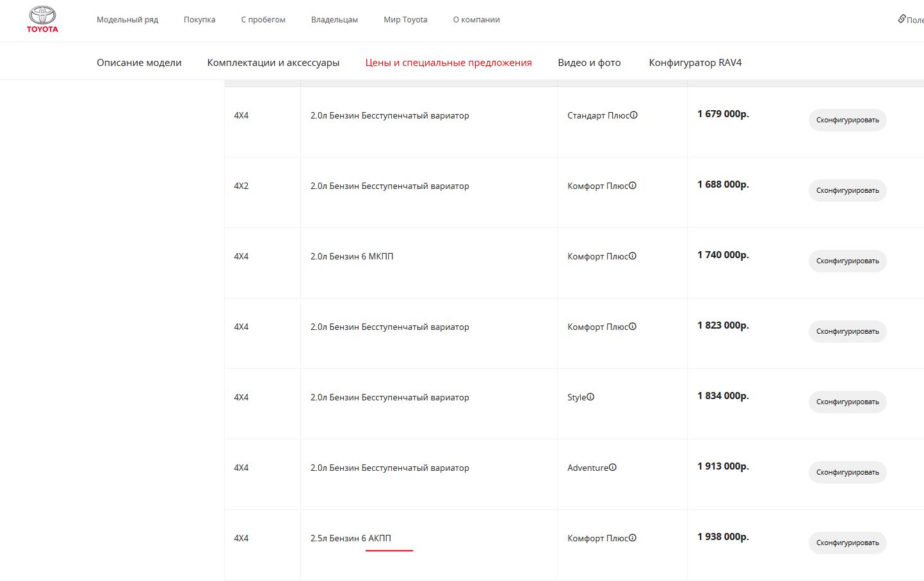Click the price 1 740 000р.
Image resolution: width=924 pixels, height=581 pixels.
coord(723,255)
